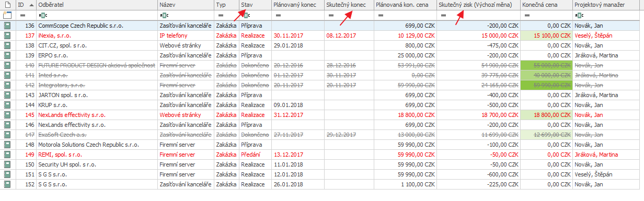Select highlighted 18 800,00 CZK final price cell
Screen dimensions: 644x201
546,115
